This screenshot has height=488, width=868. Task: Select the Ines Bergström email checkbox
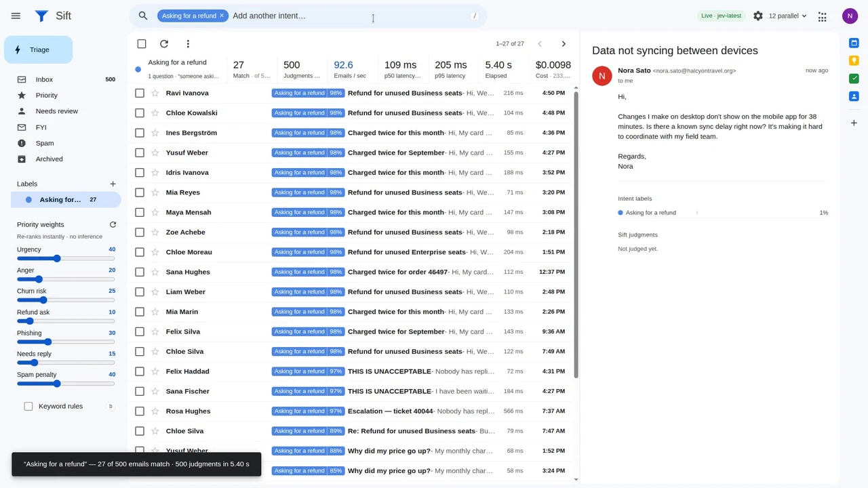[x=140, y=133]
